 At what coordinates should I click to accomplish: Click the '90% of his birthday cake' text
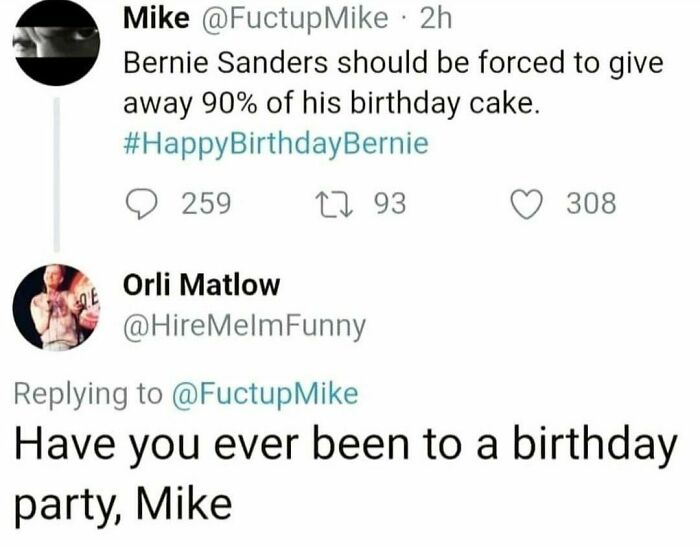coord(330,103)
